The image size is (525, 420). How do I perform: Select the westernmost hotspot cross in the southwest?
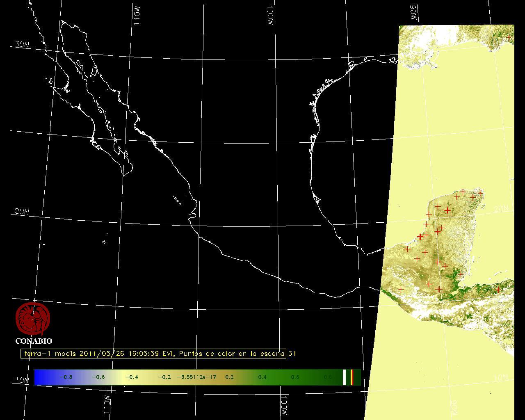pyautogui.click(x=401, y=289)
